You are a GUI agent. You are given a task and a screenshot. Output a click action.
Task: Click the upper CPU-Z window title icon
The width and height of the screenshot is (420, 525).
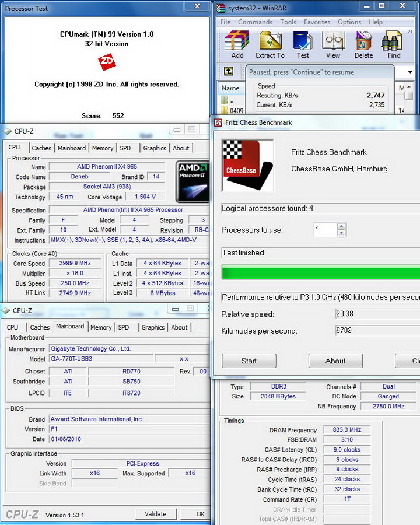tap(8, 131)
